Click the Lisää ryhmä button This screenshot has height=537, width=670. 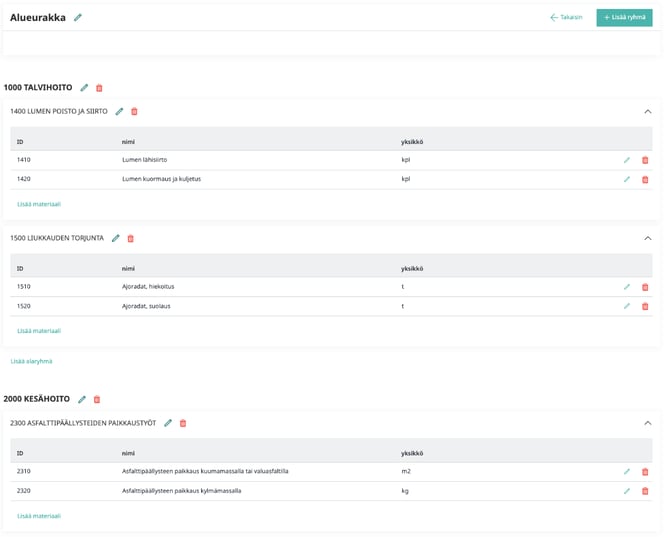(x=624, y=17)
